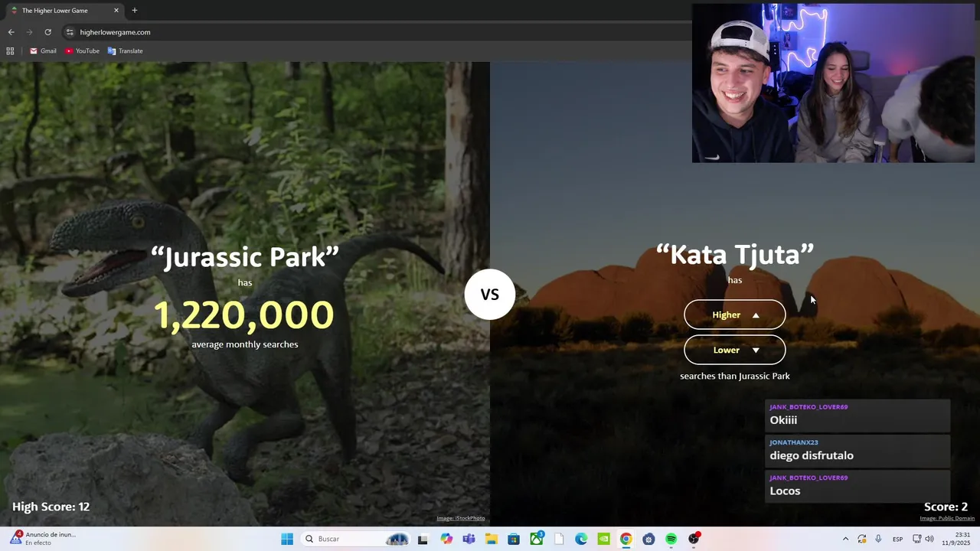Open Microsoft Store from the taskbar
Viewport: 980px width, 551px height.
[x=514, y=539]
